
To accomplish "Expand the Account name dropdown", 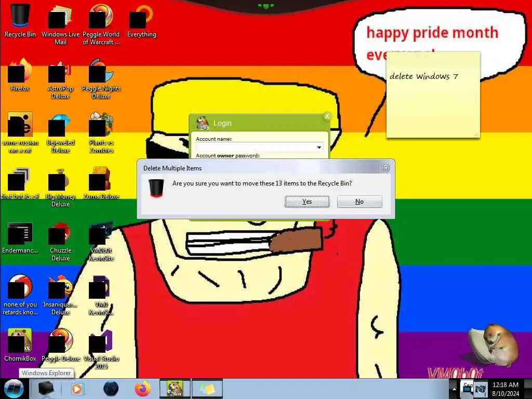I will tap(319, 147).
